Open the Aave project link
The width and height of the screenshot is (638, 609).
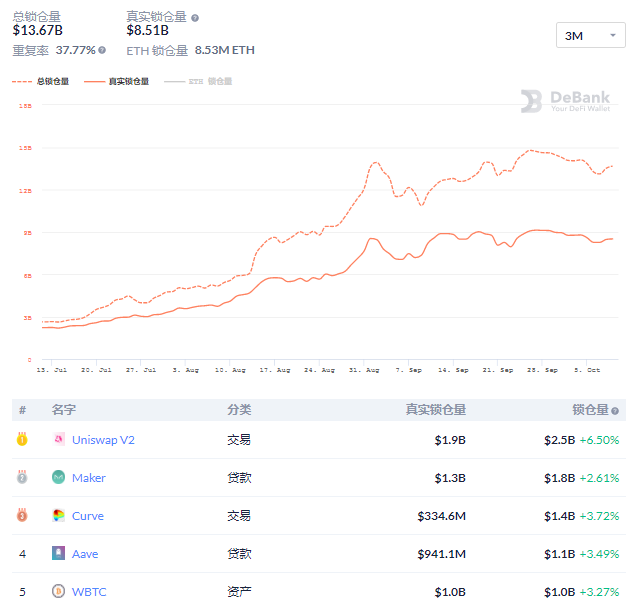(85, 554)
